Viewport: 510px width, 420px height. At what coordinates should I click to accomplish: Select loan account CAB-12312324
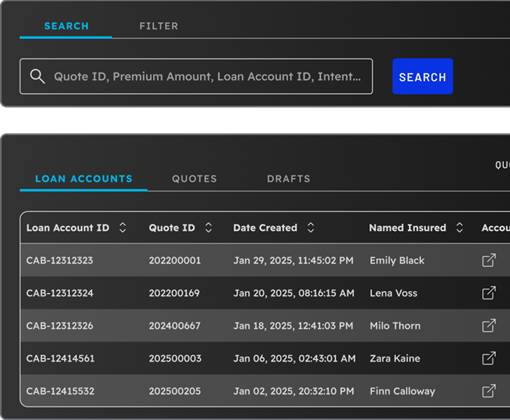(60, 293)
